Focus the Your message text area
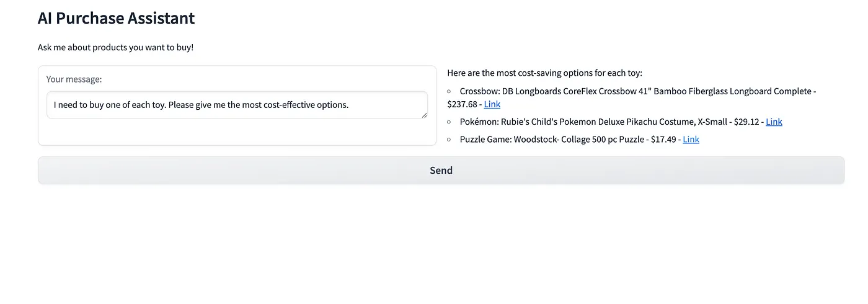This screenshot has width=868, height=304. pos(237,105)
